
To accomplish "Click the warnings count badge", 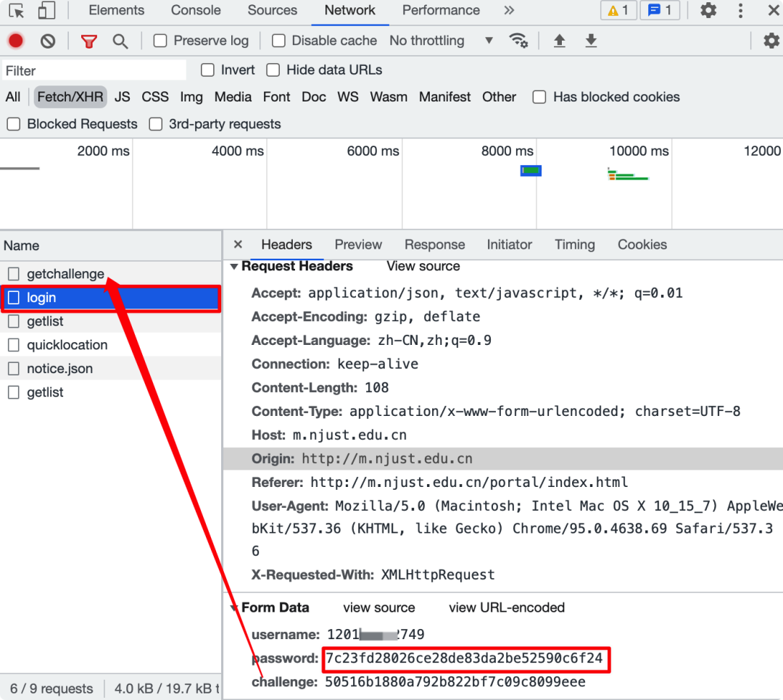I will pyautogui.click(x=618, y=10).
